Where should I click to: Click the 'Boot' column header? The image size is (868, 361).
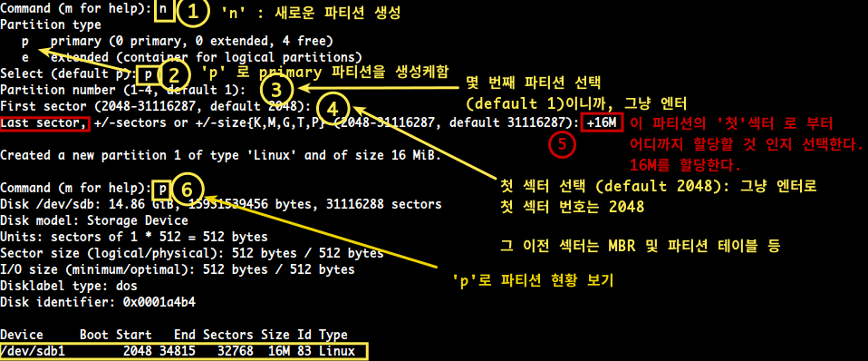[x=94, y=335]
